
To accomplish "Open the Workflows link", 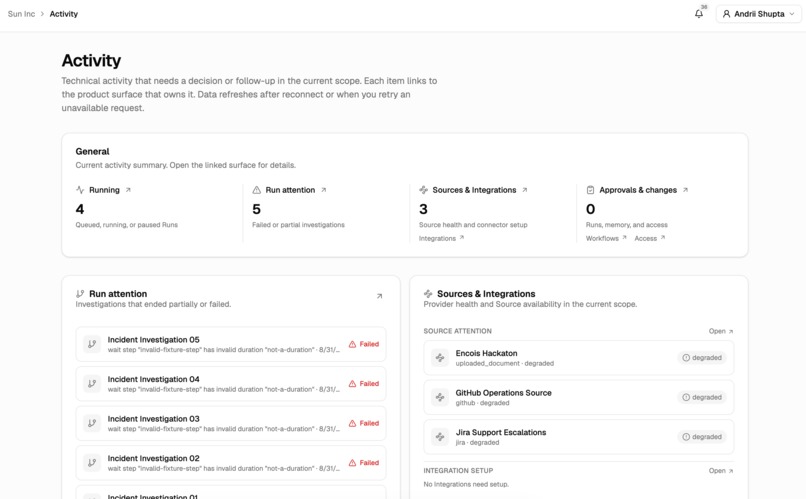I will point(606,238).
